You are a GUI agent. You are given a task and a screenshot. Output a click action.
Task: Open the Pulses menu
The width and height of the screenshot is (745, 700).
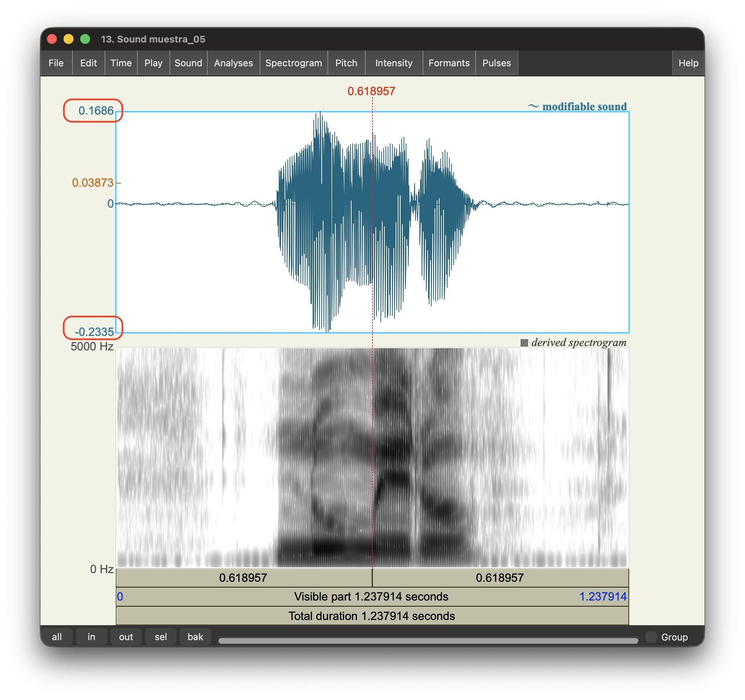coord(497,63)
